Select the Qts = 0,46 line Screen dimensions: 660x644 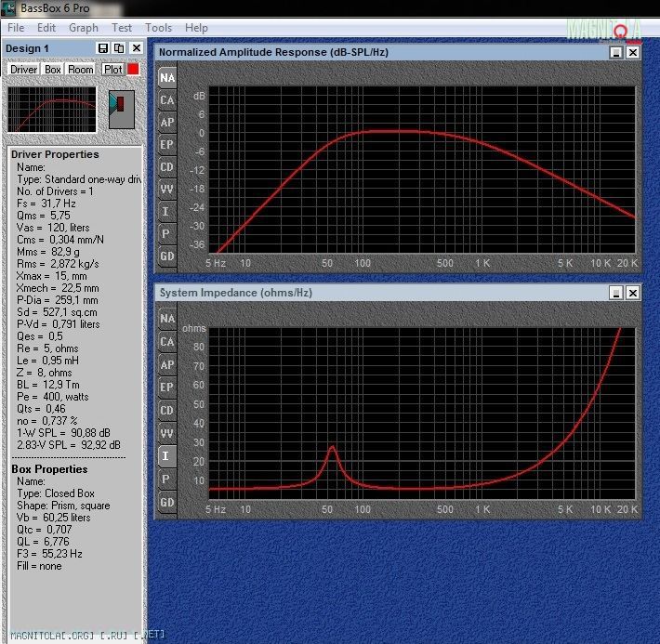pos(41,409)
